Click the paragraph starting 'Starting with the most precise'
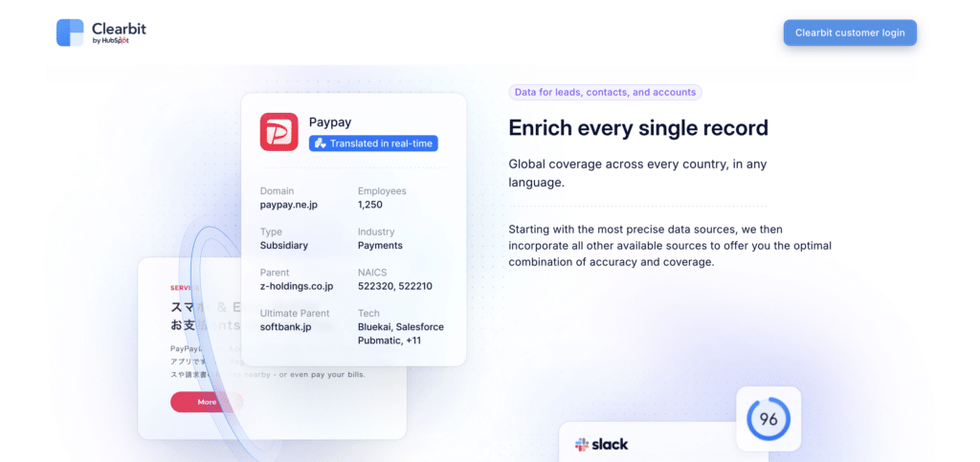This screenshot has height=462, width=980. [x=670, y=246]
